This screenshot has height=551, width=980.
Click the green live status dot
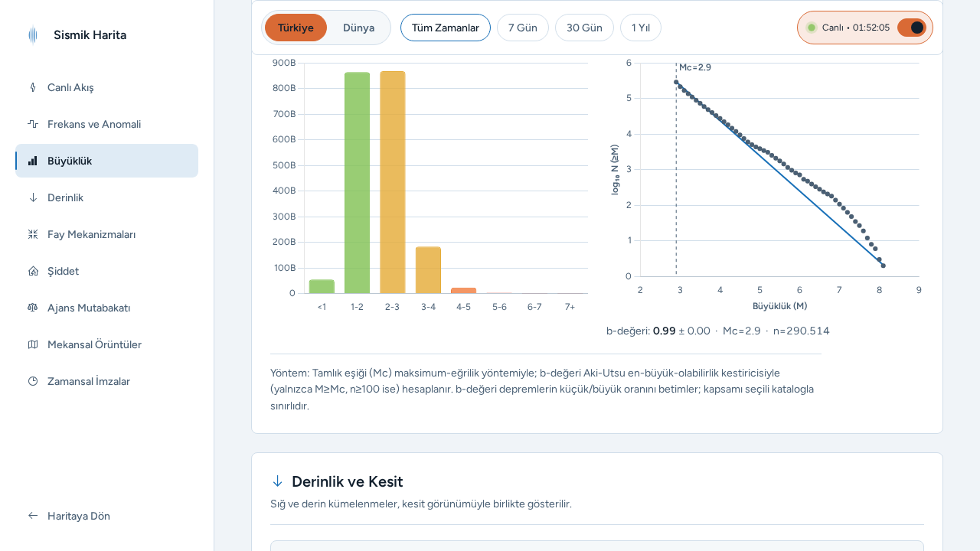click(x=812, y=28)
